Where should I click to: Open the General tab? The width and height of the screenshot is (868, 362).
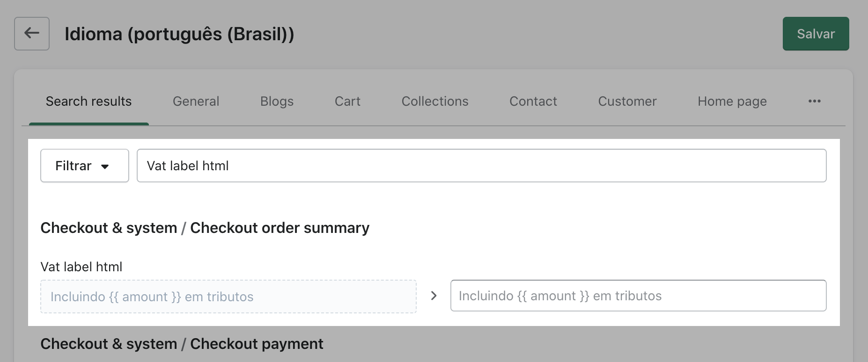tap(196, 101)
